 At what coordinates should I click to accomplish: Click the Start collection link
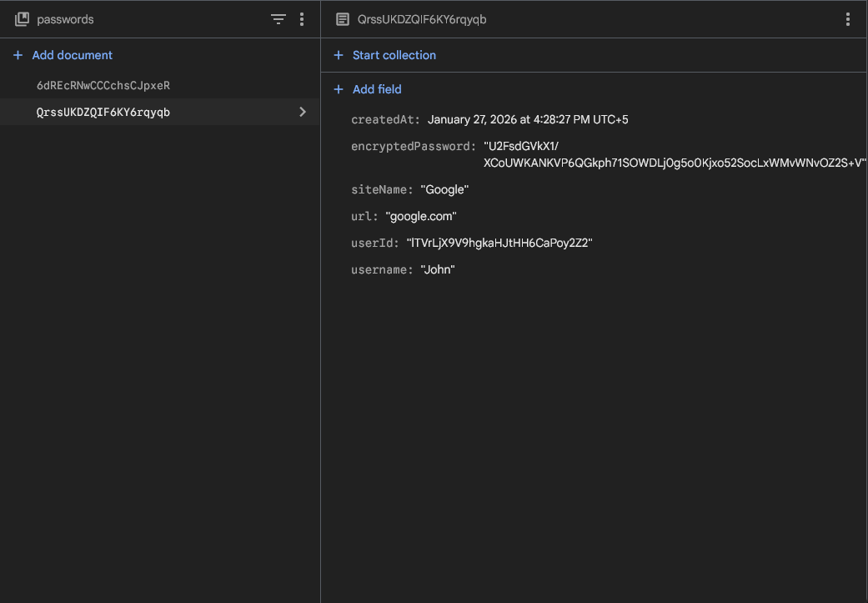point(394,55)
